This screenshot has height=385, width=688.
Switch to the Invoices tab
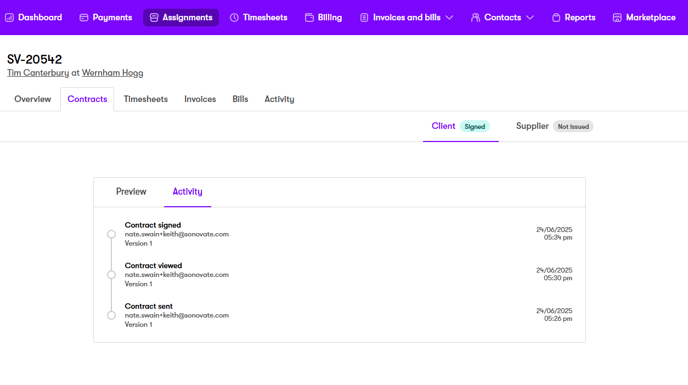click(x=200, y=99)
